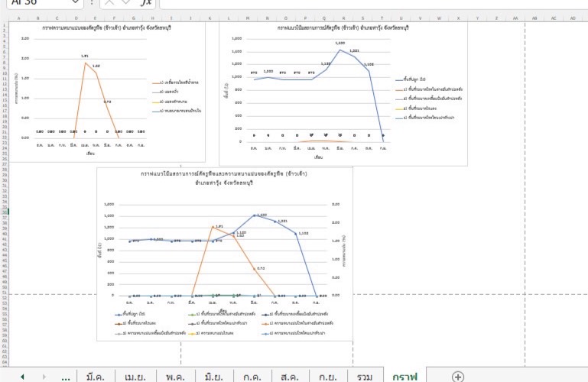The image size is (588, 382).
Task: Click the active กราฟ sheet tab
Action: tap(404, 376)
